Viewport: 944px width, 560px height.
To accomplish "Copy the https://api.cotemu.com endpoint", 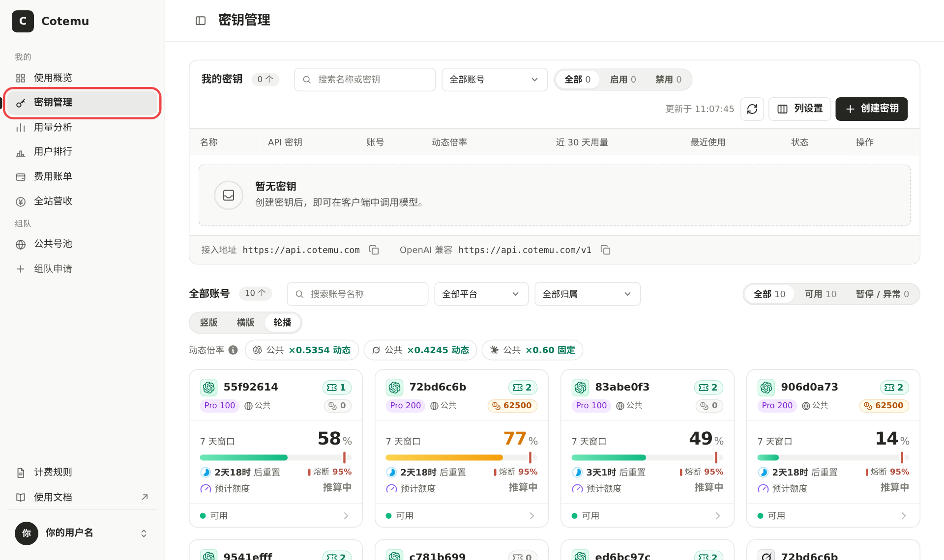I will [374, 250].
